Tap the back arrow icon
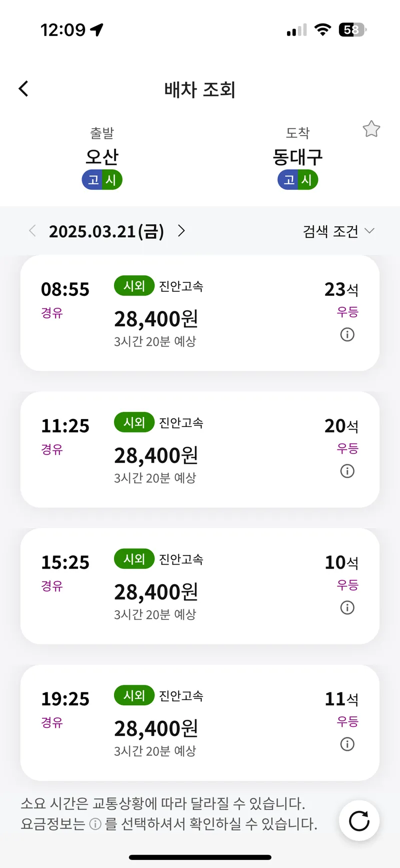The height and width of the screenshot is (868, 400). [x=23, y=89]
